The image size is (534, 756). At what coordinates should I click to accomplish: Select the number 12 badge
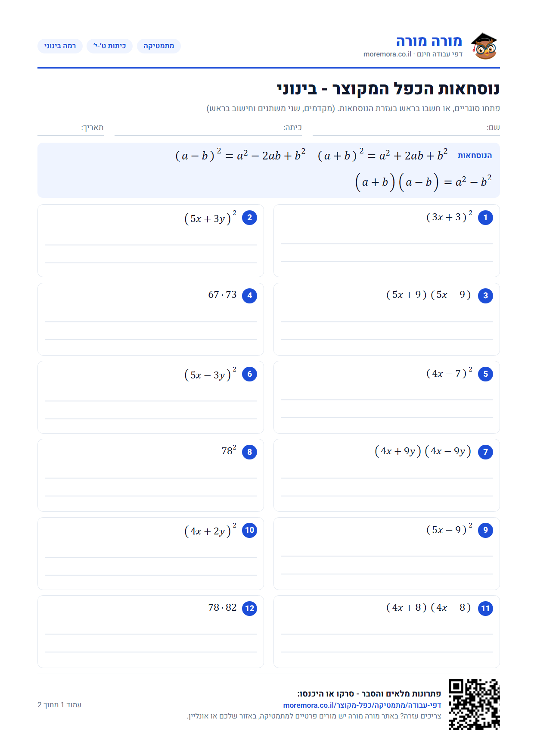click(249, 609)
